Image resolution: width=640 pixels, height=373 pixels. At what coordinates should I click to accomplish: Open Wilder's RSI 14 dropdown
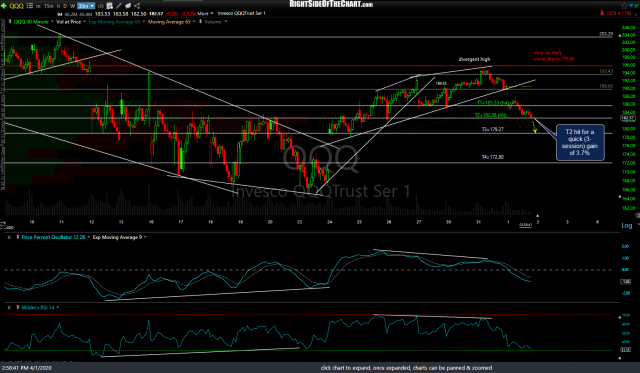(58, 307)
